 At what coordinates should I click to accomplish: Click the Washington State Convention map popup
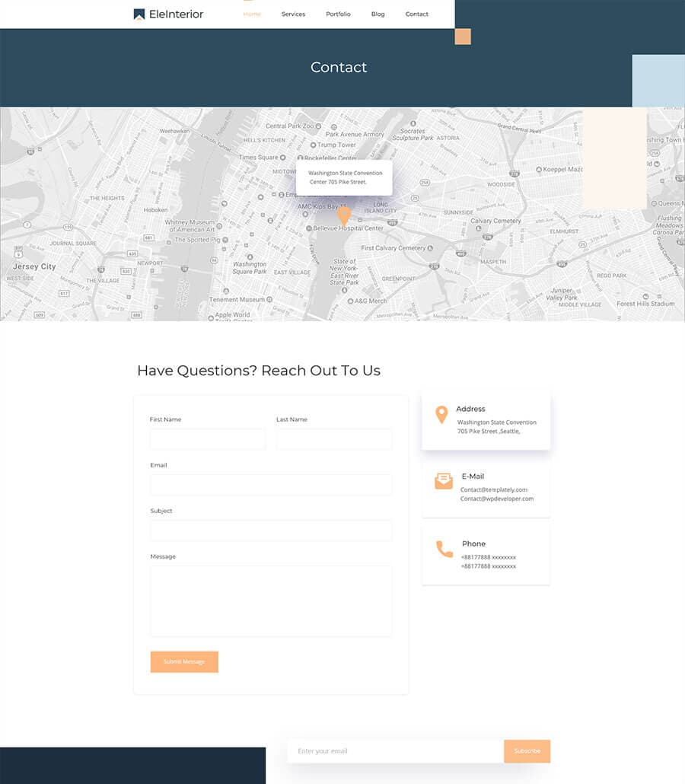point(344,177)
